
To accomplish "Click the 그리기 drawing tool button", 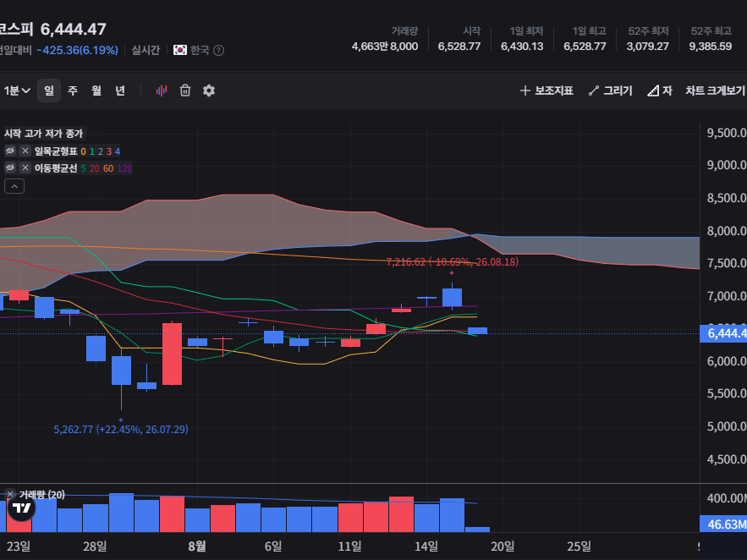I will (610, 91).
